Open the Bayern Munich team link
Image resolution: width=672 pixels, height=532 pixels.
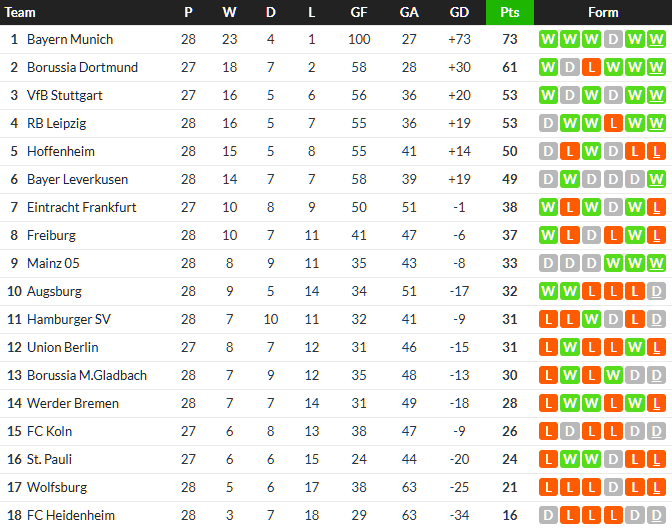(70, 39)
